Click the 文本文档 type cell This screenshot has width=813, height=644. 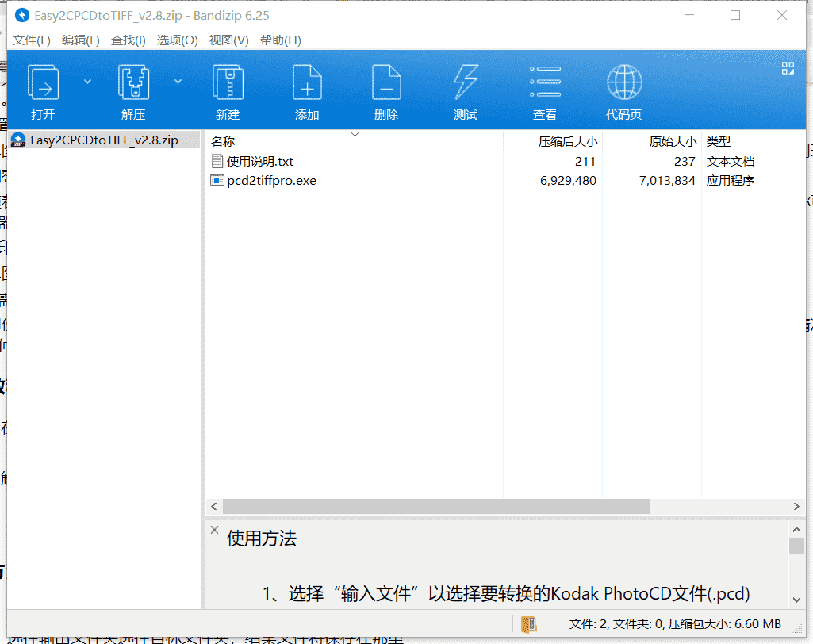[x=731, y=162]
